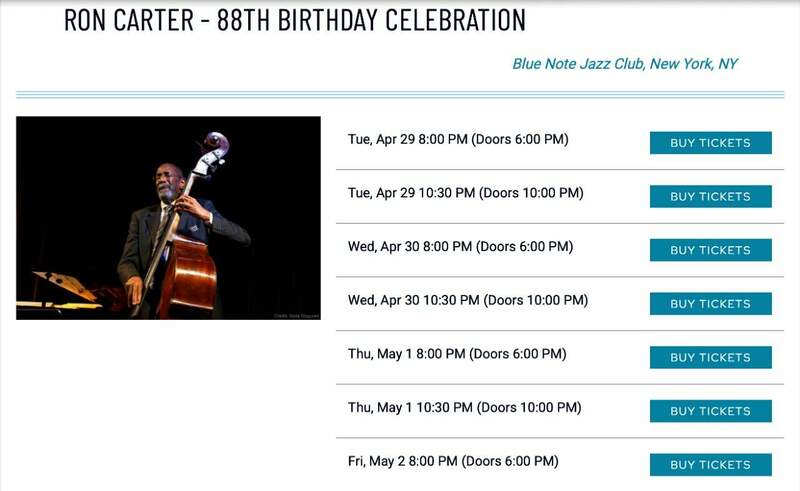Click the photo credit caption on the image

pos(294,315)
